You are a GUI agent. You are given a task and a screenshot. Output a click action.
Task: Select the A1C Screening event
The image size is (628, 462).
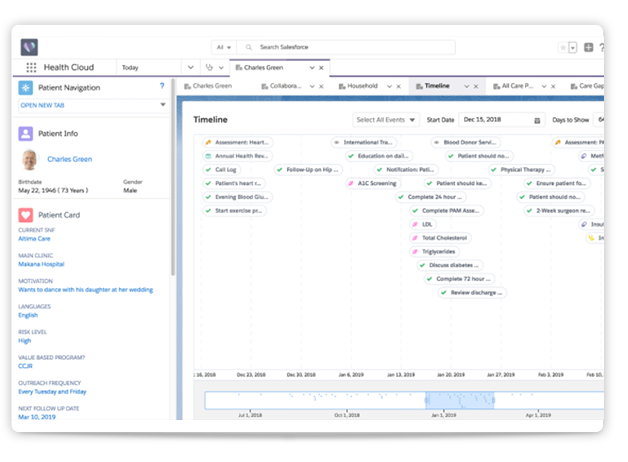point(373,183)
